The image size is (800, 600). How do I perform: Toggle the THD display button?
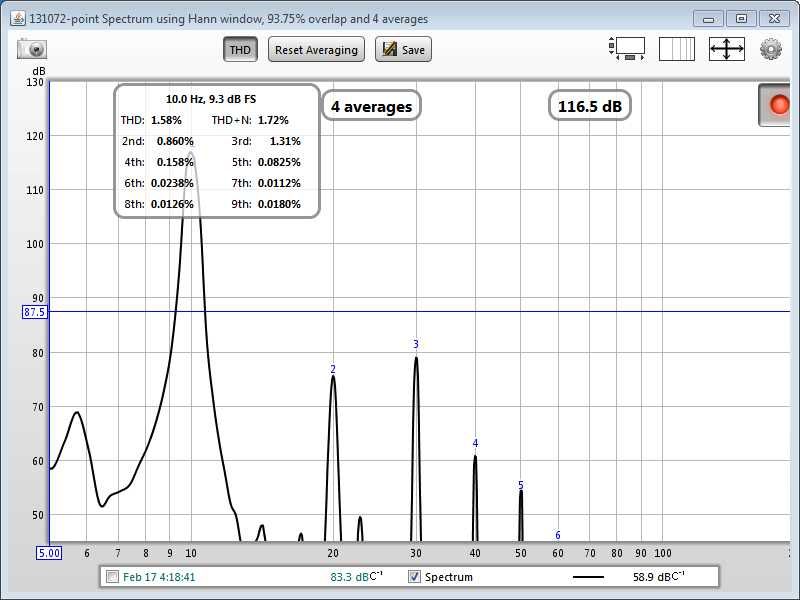(240, 49)
